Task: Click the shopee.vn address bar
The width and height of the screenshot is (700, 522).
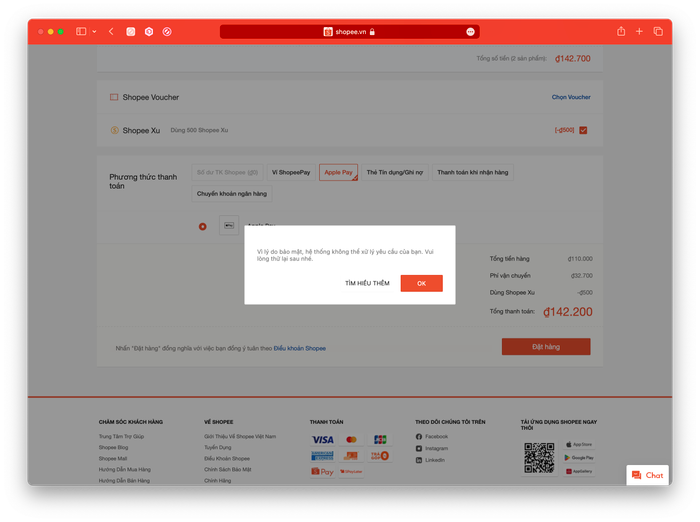Action: 350,31
